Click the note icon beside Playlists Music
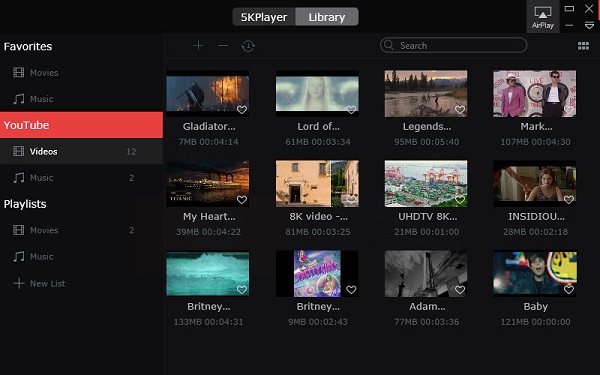The height and width of the screenshot is (375, 600). click(18, 256)
